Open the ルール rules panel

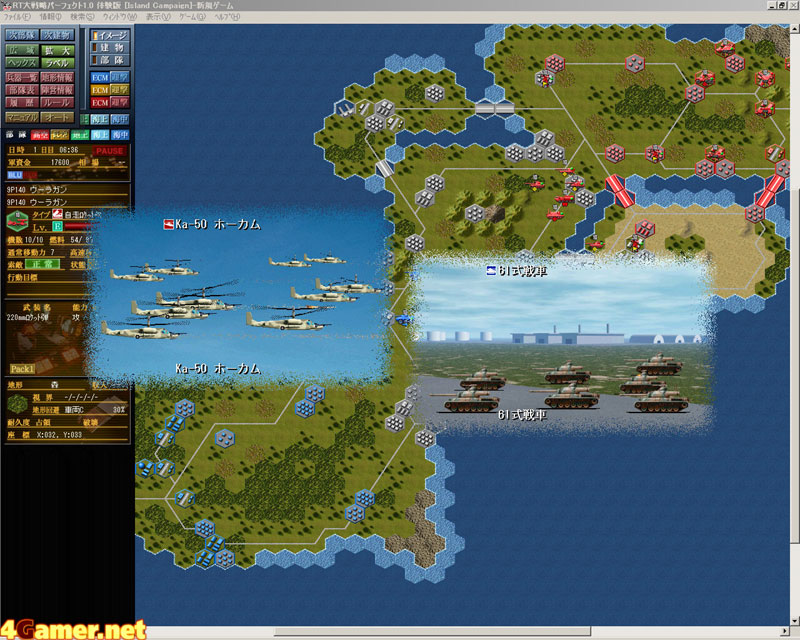click(58, 102)
